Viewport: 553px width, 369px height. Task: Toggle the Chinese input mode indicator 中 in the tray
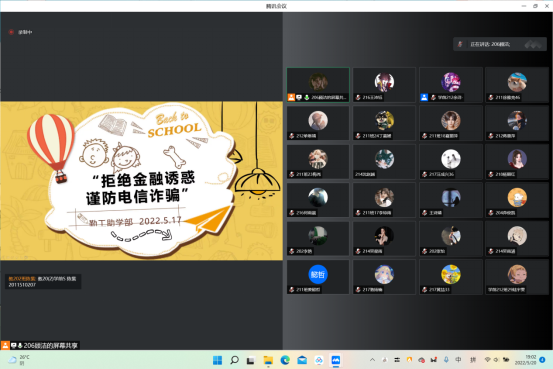point(458,360)
